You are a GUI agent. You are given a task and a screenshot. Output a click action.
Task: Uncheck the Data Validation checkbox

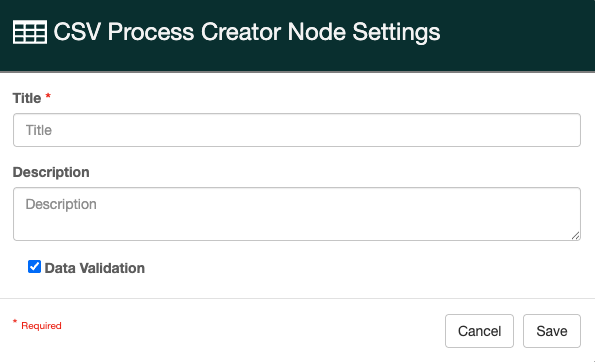pyautogui.click(x=35, y=267)
